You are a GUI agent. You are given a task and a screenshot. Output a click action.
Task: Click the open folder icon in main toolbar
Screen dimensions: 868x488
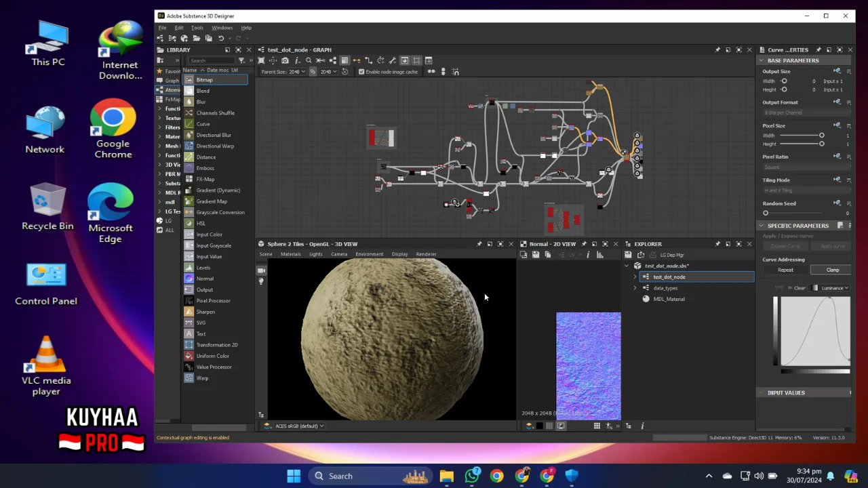(197, 38)
